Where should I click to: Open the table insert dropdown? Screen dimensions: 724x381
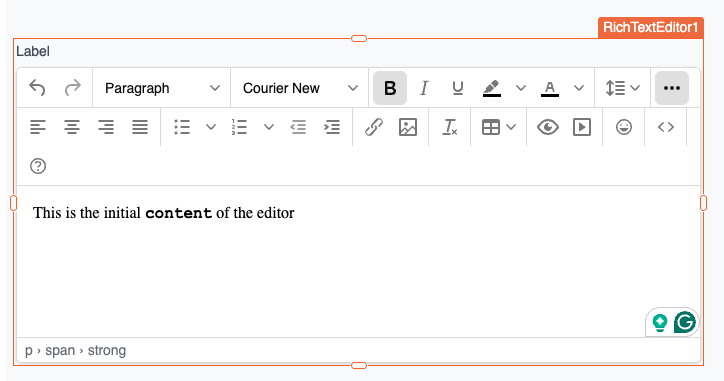pyautogui.click(x=498, y=127)
